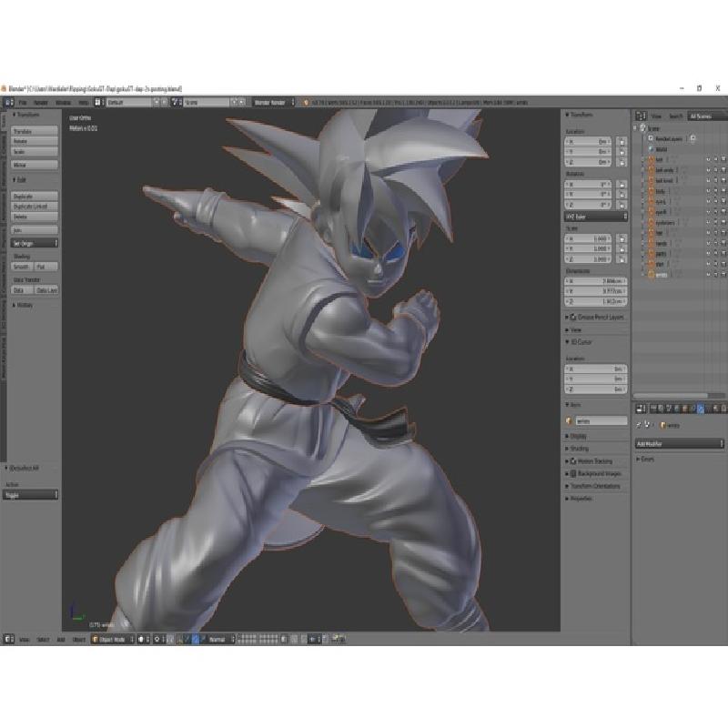The width and height of the screenshot is (728, 728).
Task: Open the Normal transform orientation dropdown
Action: click(221, 640)
